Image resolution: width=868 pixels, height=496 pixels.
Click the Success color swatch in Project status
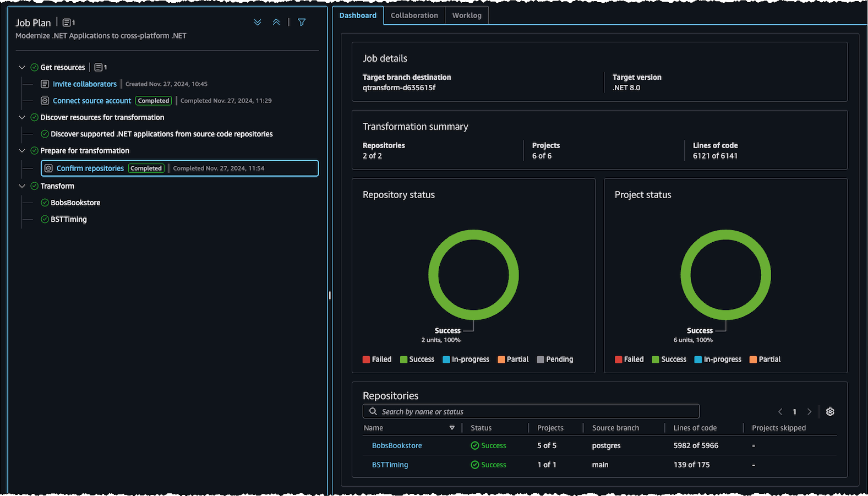[x=656, y=359]
